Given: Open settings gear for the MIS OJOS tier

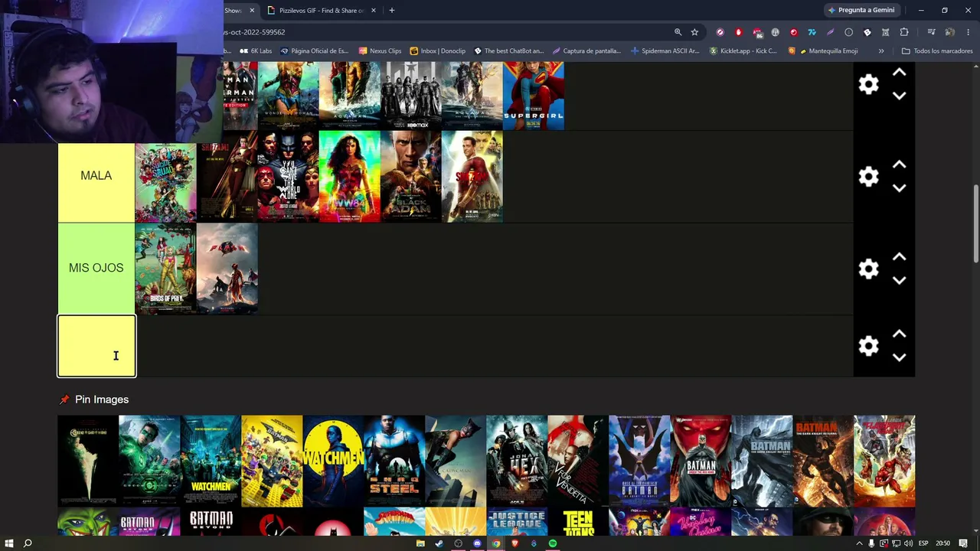Looking at the screenshot, I should 868,269.
